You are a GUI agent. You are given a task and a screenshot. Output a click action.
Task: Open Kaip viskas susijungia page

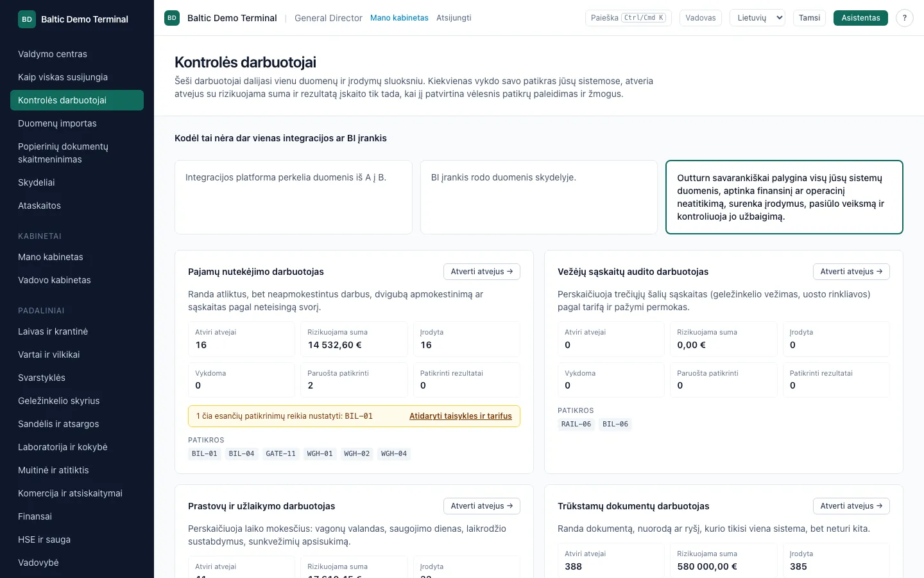pos(77,77)
